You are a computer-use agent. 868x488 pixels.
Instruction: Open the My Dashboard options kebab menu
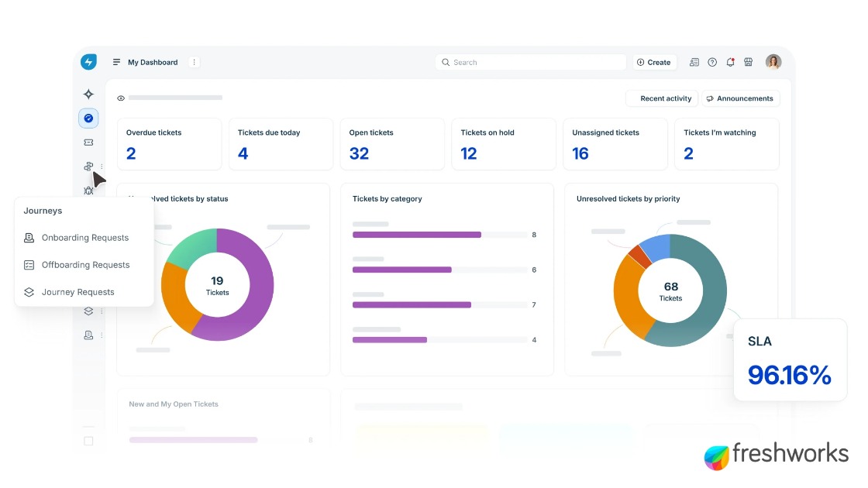pyautogui.click(x=194, y=62)
